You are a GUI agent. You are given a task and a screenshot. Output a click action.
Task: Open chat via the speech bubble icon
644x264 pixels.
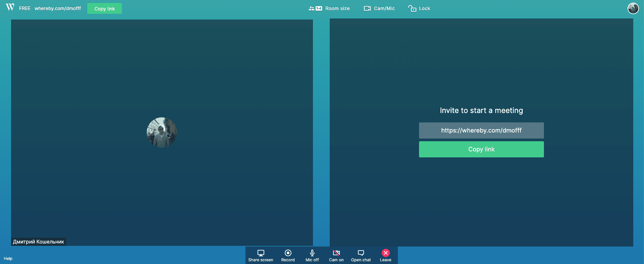point(361,253)
